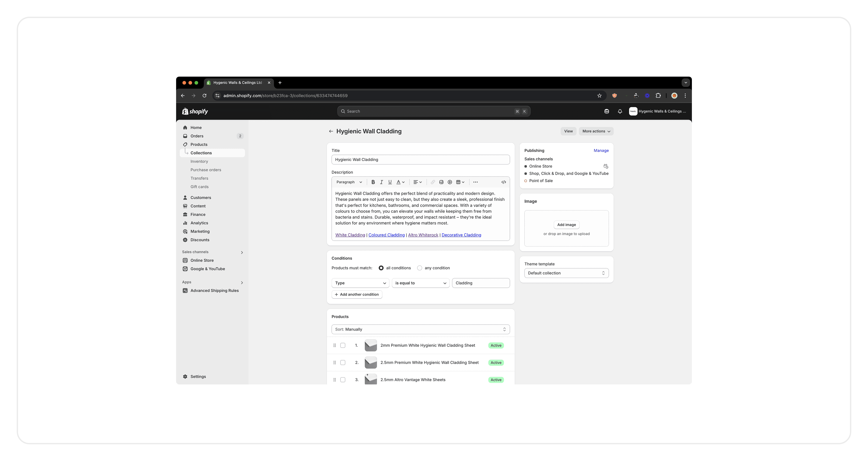This screenshot has height=461, width=868.
Task: Follow the Decorative Cladding link in description
Action: (x=461, y=235)
